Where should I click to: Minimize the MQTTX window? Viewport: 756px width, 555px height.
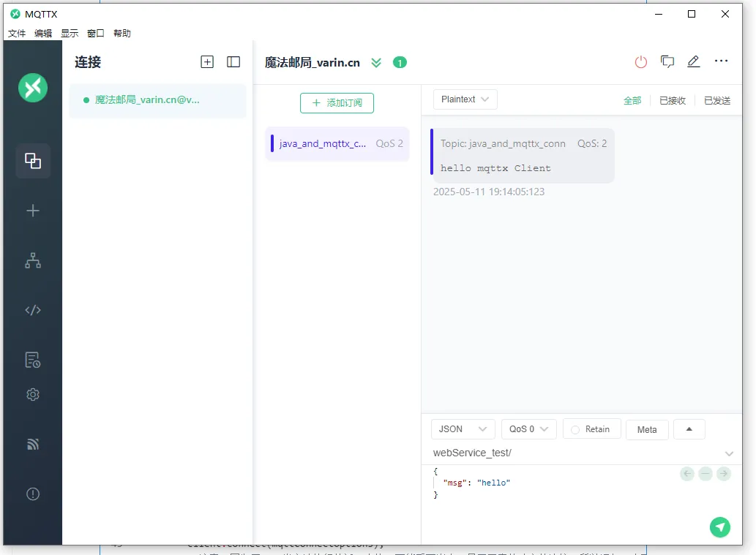pyautogui.click(x=659, y=14)
